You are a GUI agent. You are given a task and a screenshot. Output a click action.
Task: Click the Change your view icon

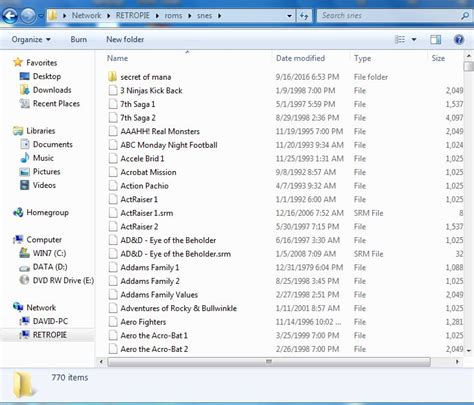pyautogui.click(x=400, y=39)
